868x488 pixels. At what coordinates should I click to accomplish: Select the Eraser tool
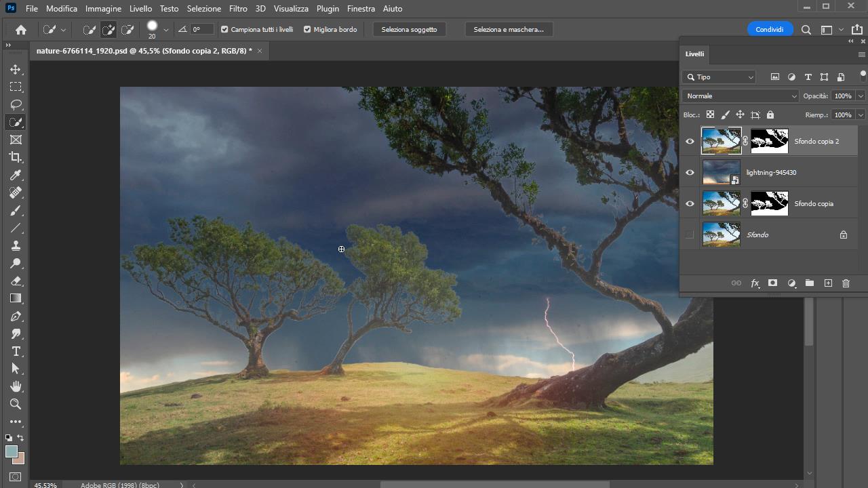[16, 281]
